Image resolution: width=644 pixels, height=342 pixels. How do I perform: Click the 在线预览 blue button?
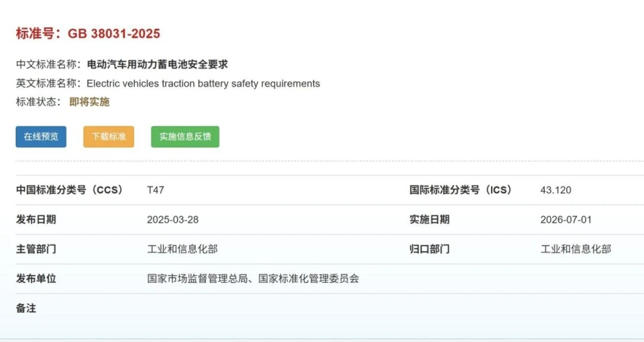point(41,137)
